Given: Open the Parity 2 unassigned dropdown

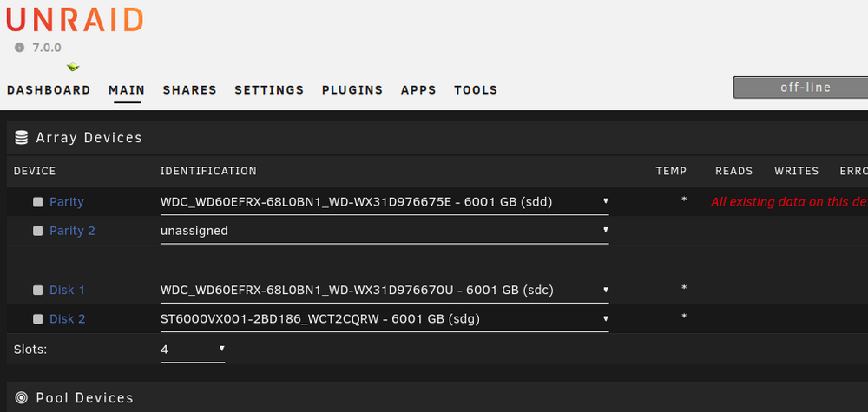Looking at the screenshot, I should point(385,231).
